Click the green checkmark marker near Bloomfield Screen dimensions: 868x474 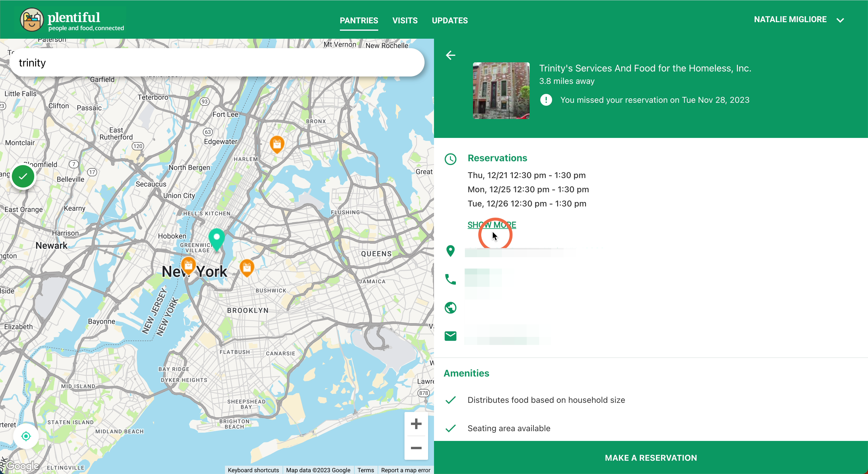click(x=23, y=176)
